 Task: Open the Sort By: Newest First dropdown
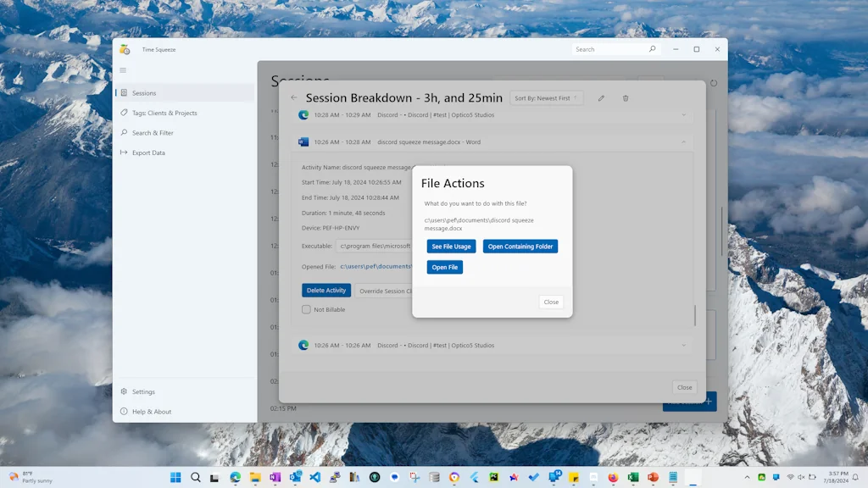point(547,98)
